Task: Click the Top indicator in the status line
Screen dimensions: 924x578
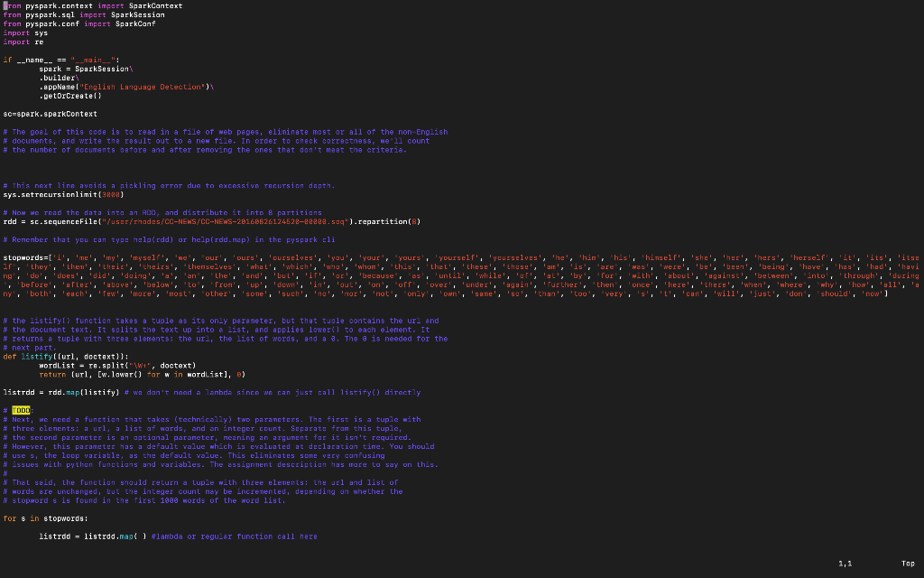Action: (908, 562)
